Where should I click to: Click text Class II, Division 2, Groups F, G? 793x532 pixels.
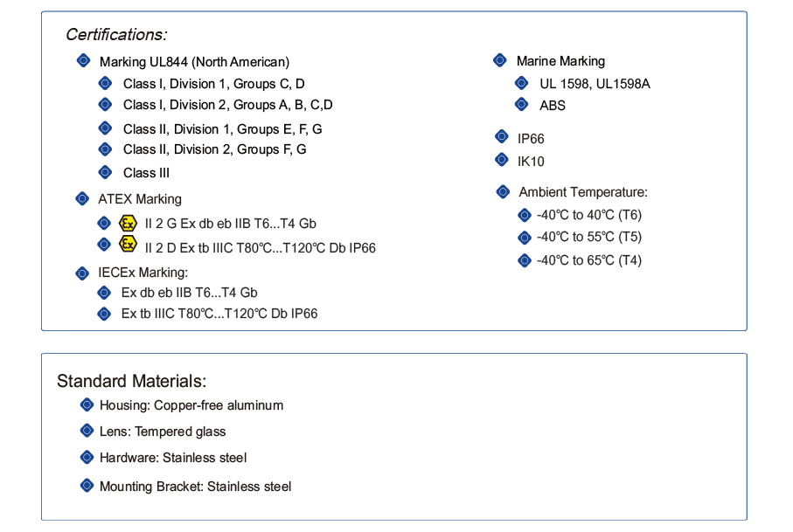point(214,149)
